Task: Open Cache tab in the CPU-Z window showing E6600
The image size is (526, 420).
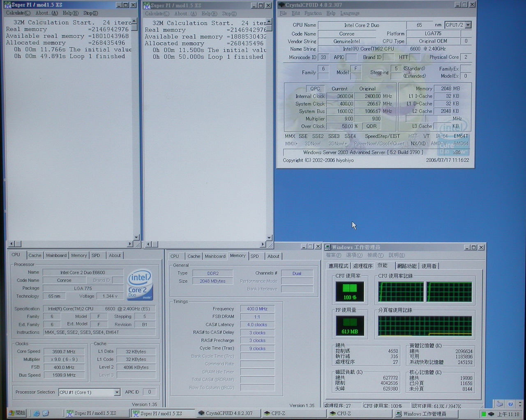Action: click(35, 255)
